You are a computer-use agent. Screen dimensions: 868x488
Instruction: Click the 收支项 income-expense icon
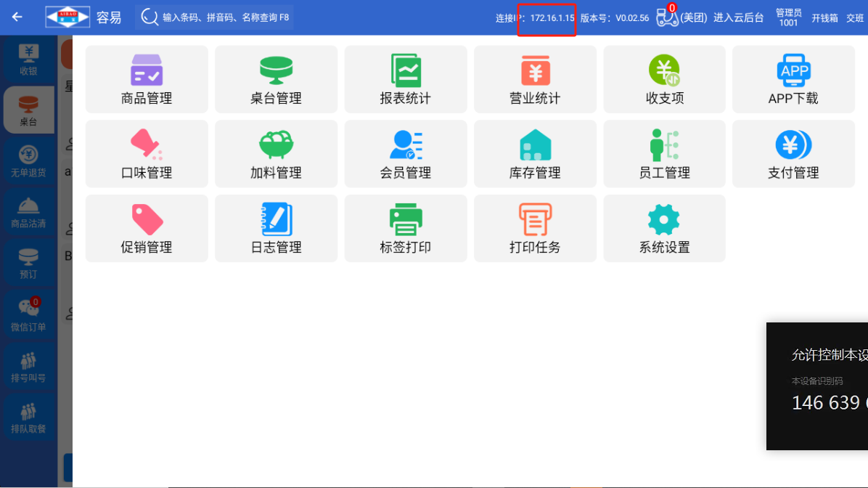[664, 79]
